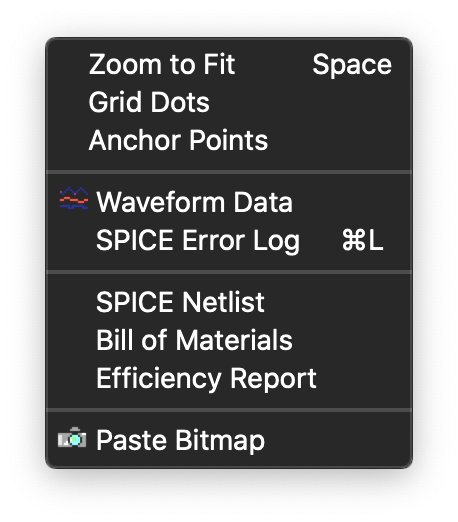This screenshot has height=522, width=458.
Task: Toggle Anchor Points visibility
Action: pyautogui.click(x=229, y=140)
